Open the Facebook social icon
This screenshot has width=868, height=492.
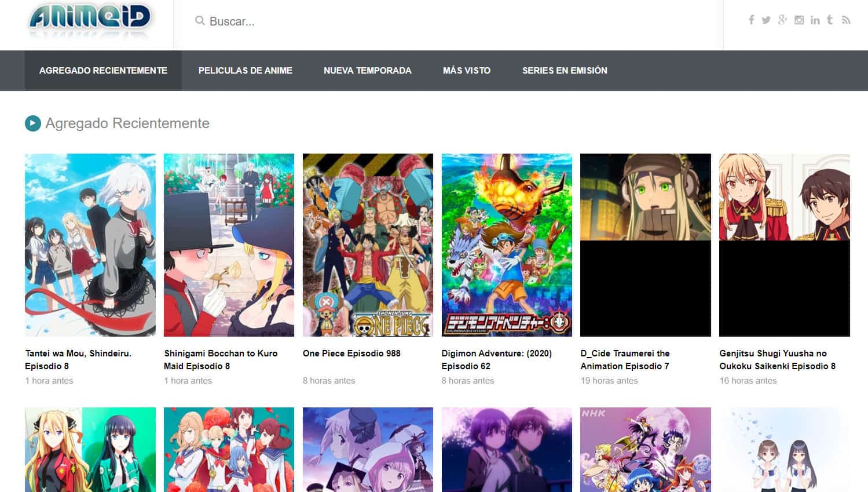click(751, 20)
